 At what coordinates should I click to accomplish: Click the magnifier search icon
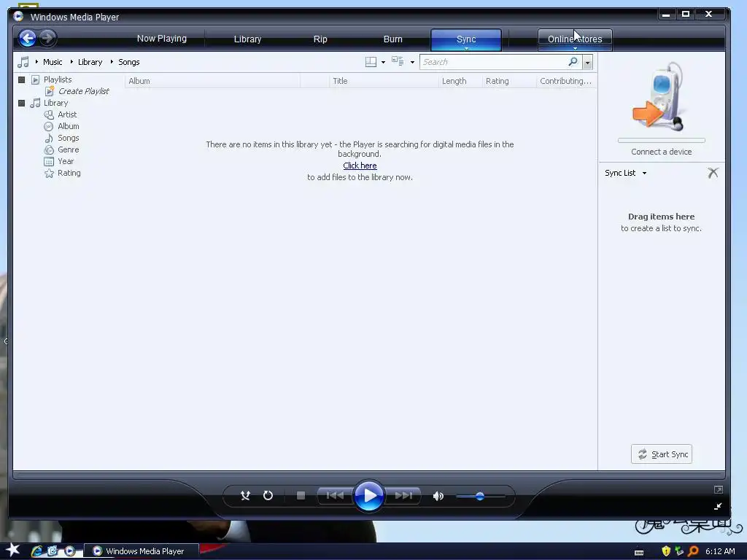573,61
